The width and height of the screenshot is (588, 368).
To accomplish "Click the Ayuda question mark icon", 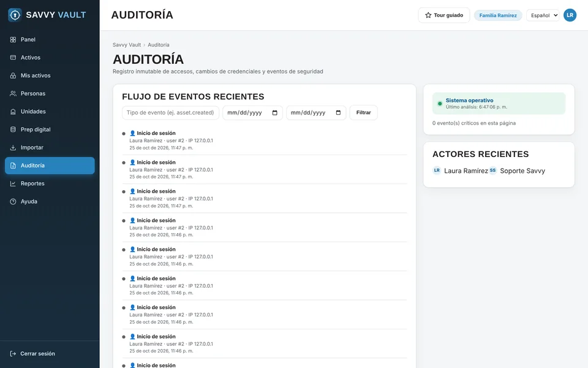I will click(x=13, y=202).
